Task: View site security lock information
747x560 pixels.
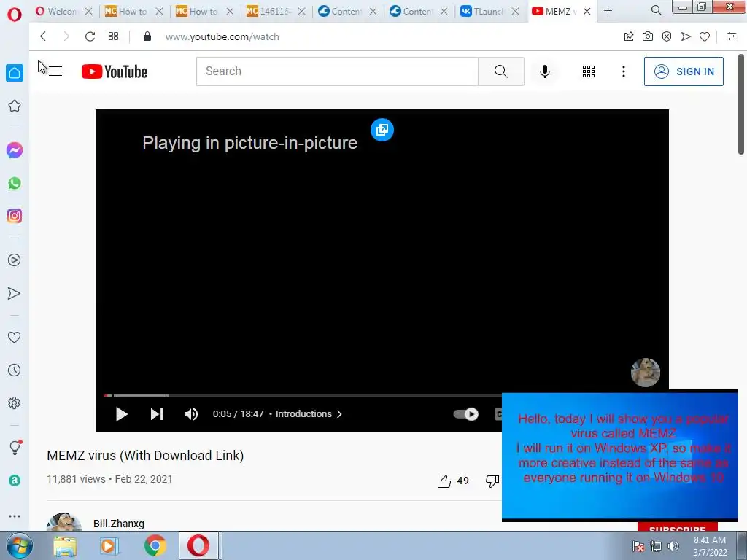Action: tap(147, 36)
